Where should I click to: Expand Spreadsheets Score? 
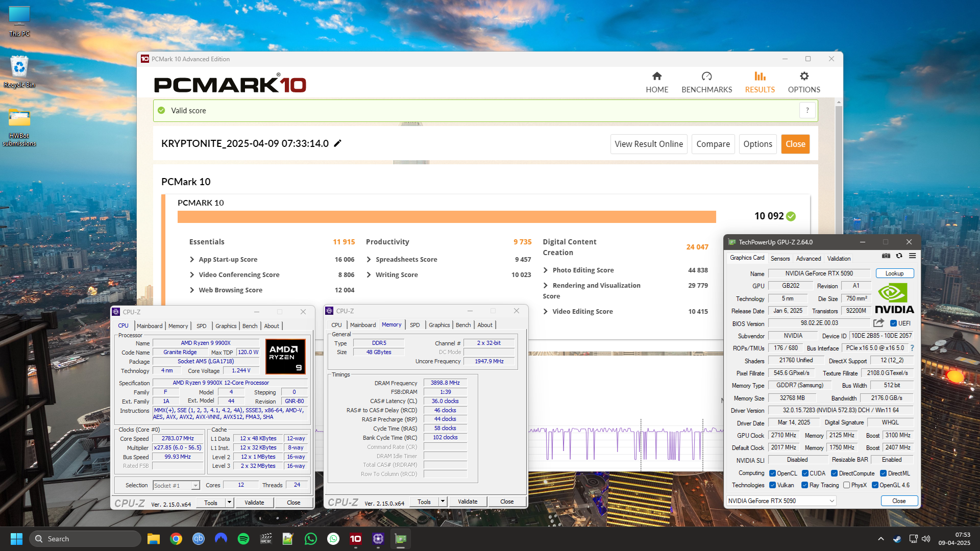[x=369, y=259]
